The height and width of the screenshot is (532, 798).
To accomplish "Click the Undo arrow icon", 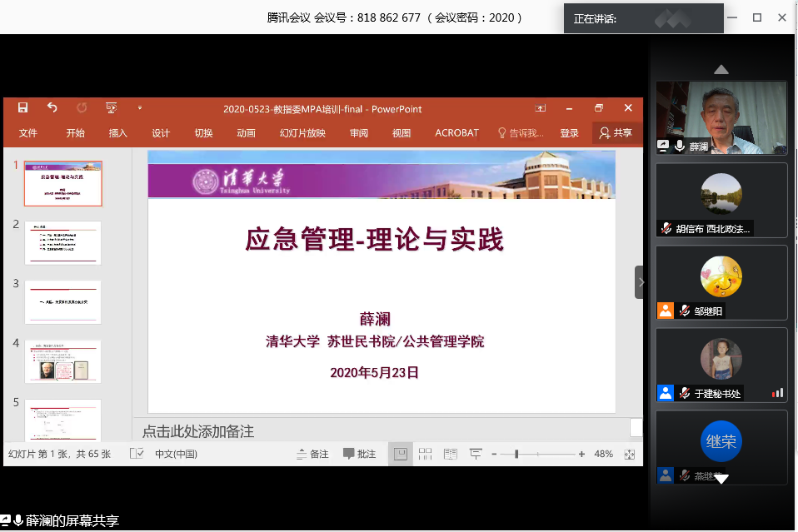I will coord(52,108).
